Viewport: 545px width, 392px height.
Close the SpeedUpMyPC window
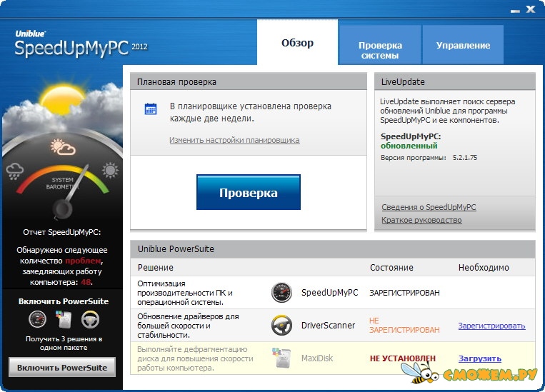[x=531, y=9]
